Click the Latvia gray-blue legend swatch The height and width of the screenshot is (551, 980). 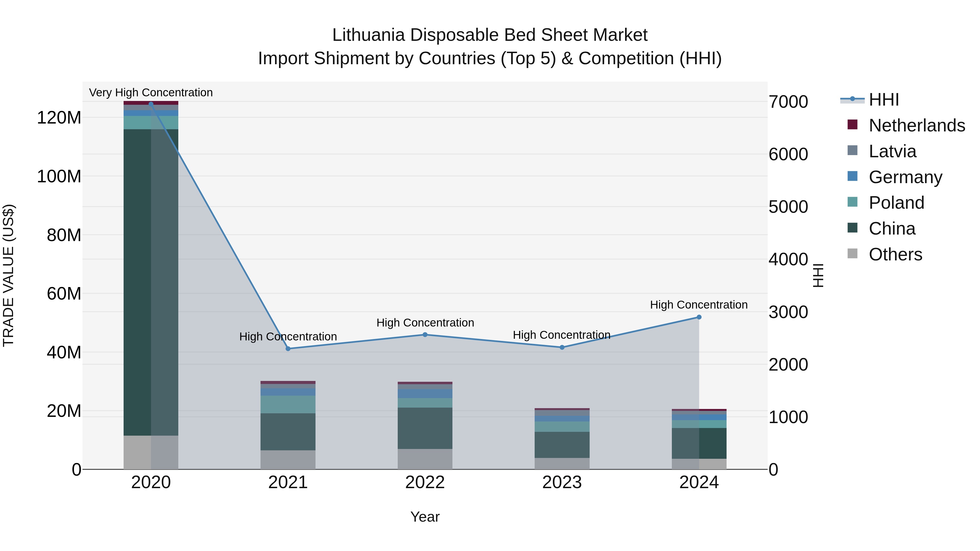click(853, 150)
